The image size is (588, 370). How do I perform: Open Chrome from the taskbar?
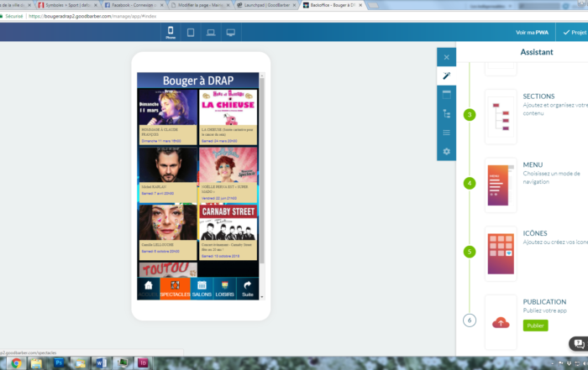point(16,363)
